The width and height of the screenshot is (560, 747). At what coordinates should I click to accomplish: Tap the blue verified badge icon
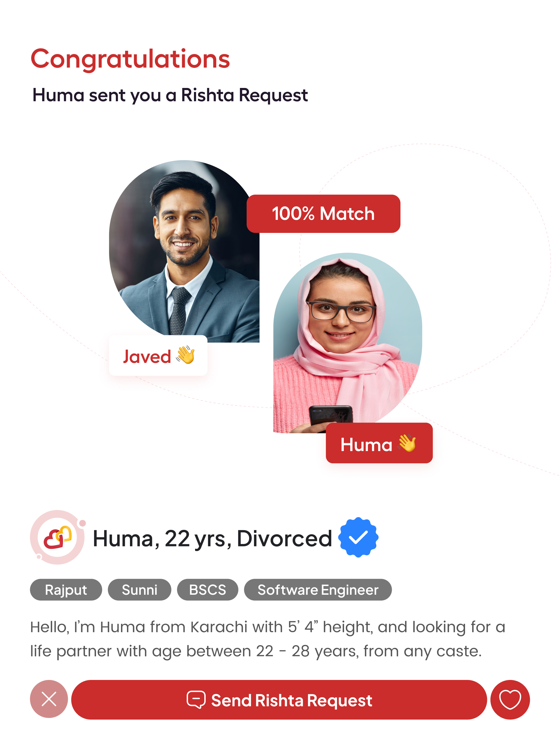pos(358,537)
